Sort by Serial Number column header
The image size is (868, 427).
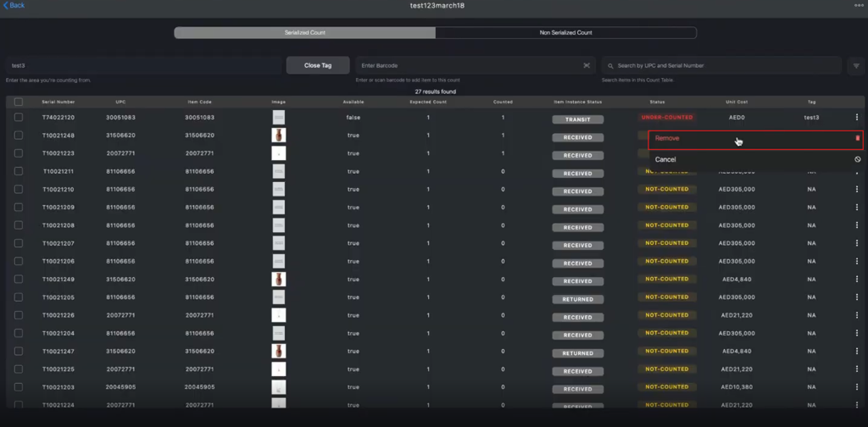tap(58, 102)
